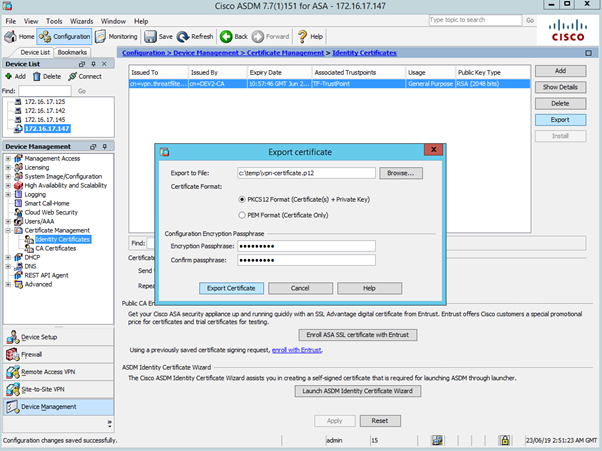
Task: Switch to the Bookmarks tab
Action: tap(73, 51)
